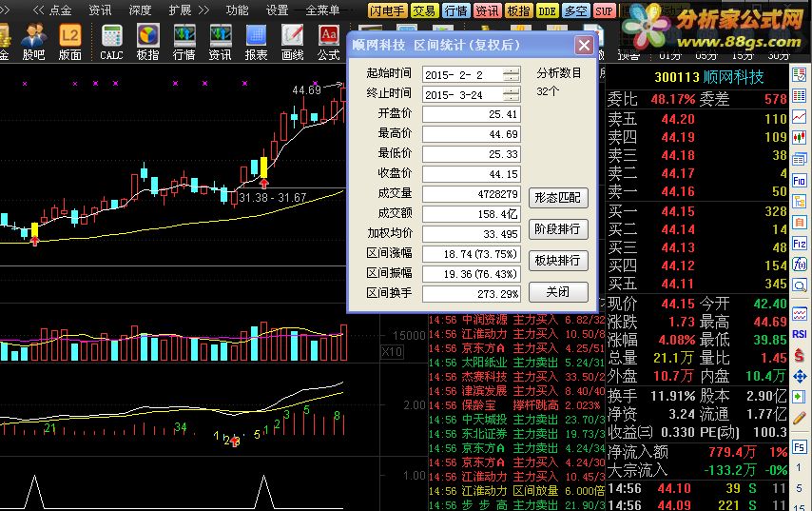Select the pencil sidebar icon
This screenshot has height=511, width=812.
click(x=800, y=418)
